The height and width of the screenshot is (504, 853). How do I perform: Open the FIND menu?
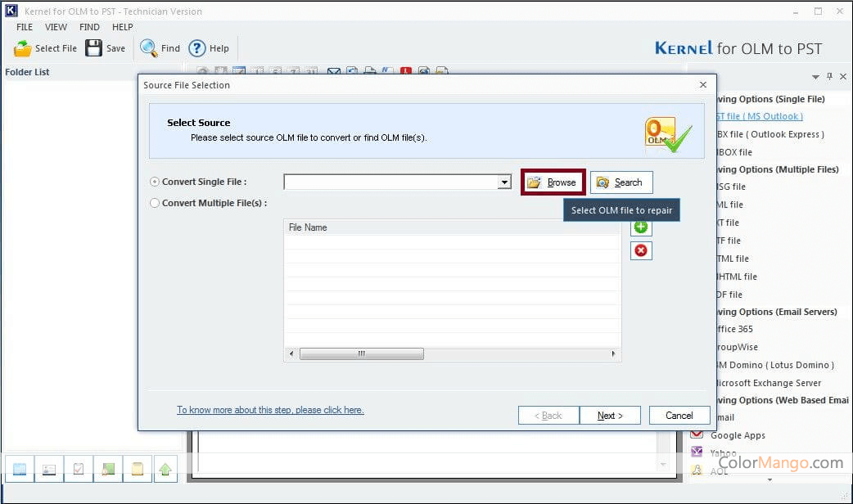coord(89,27)
